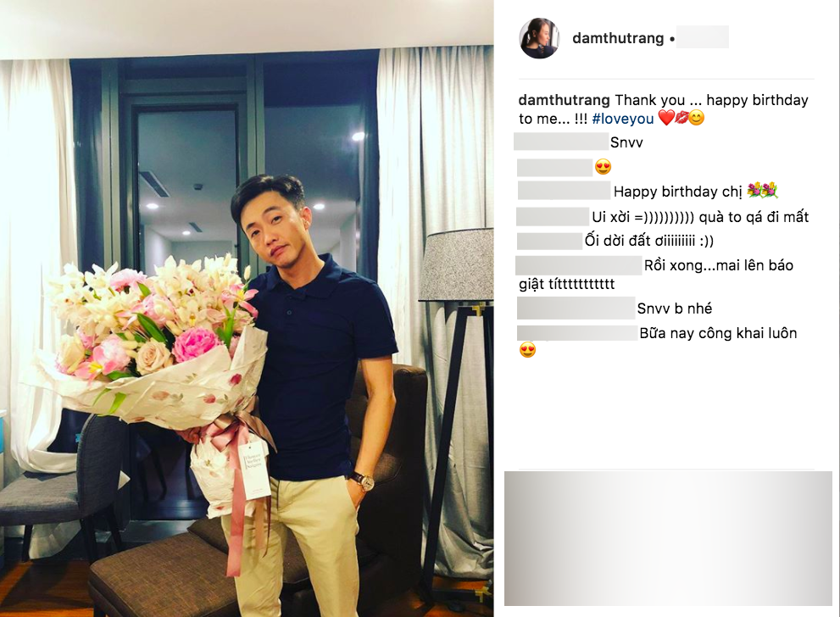Click the damthutrang username in the header
The image size is (840, 617).
tap(618, 38)
